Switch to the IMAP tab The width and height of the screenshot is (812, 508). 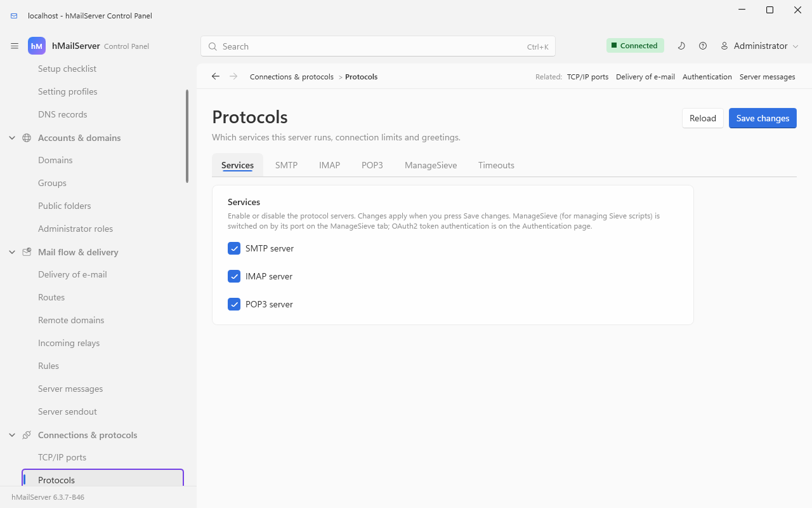(x=329, y=165)
